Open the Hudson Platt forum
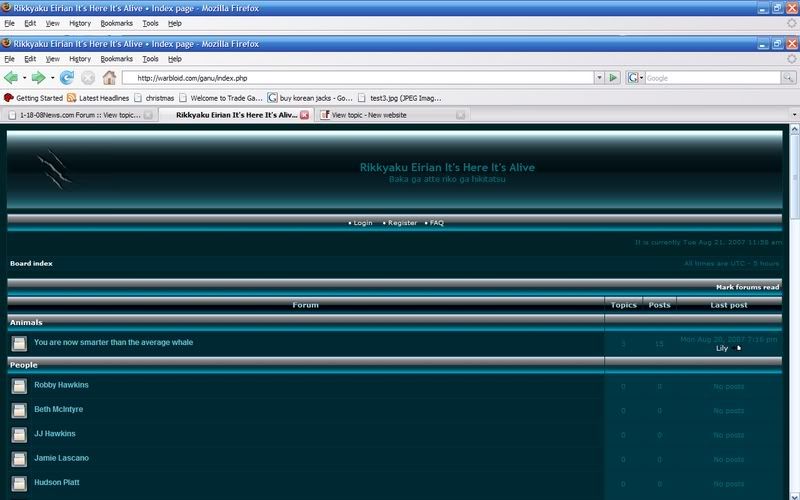Viewport: 800px width, 500px height. [57, 482]
